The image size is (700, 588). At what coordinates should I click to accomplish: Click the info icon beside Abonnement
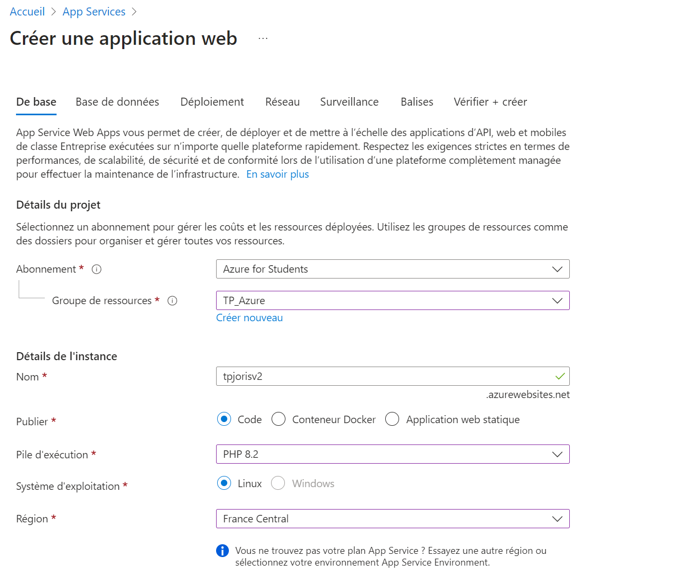pos(96,269)
